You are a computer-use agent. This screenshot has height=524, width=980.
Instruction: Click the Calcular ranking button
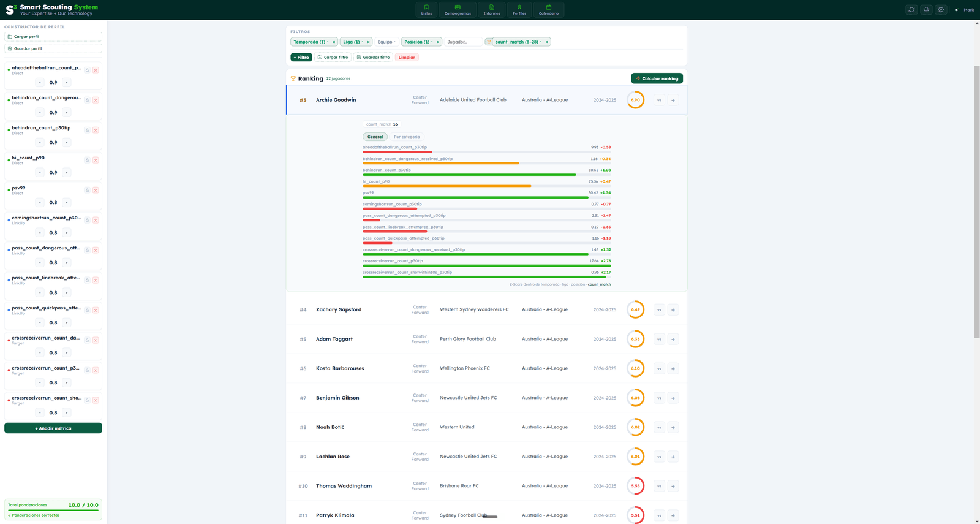(x=657, y=78)
